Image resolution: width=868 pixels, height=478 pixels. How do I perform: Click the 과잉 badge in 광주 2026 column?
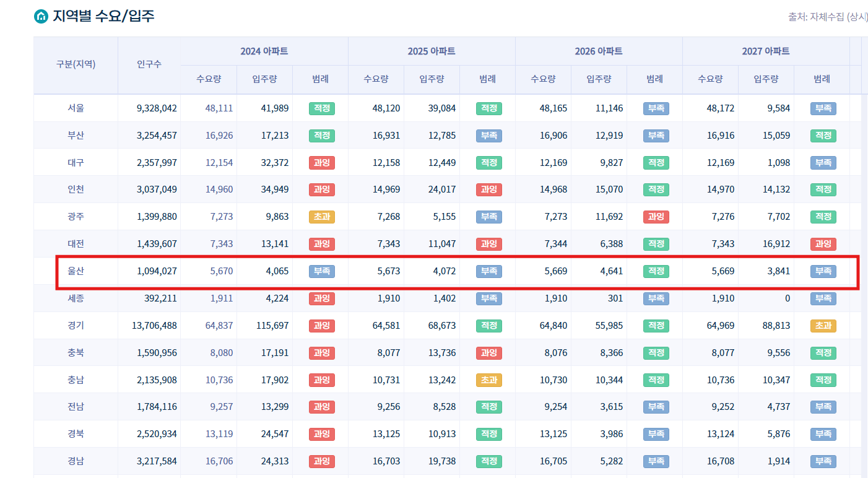coord(656,217)
